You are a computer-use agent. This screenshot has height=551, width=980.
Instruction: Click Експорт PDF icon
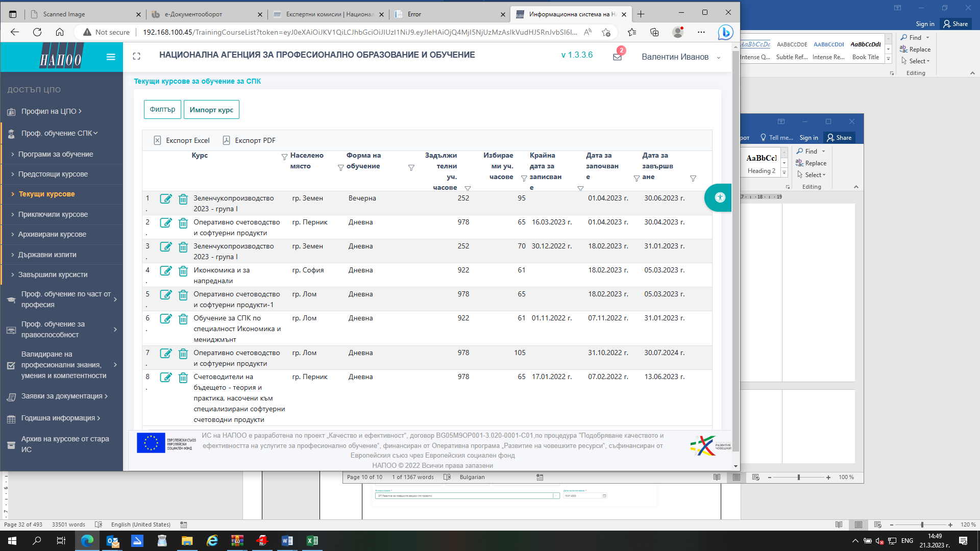[227, 140]
